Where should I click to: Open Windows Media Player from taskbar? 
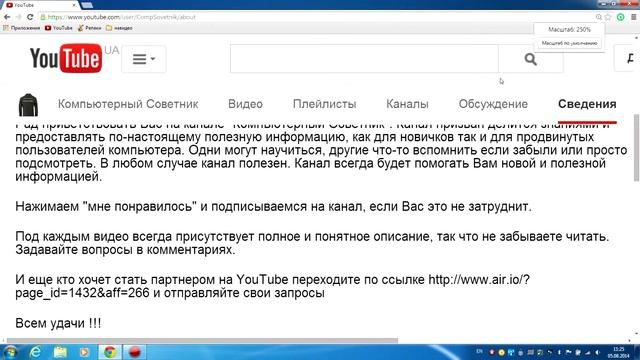[84, 352]
